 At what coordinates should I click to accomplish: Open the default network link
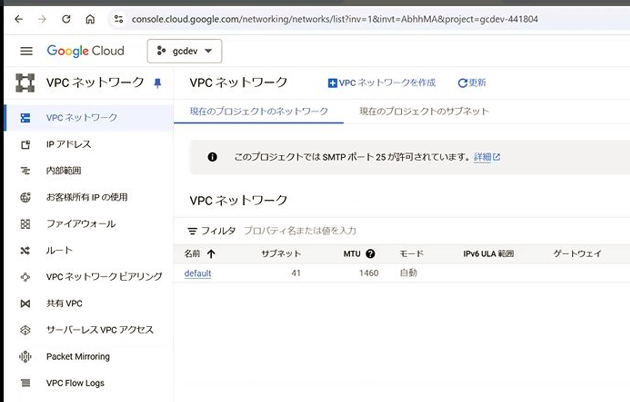[197, 273]
